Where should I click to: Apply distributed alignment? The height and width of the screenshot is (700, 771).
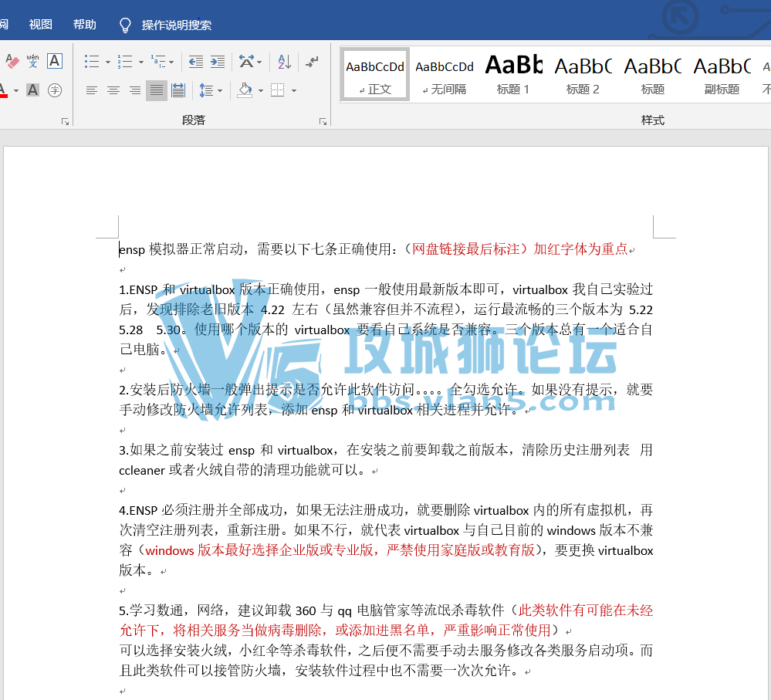pos(178,90)
